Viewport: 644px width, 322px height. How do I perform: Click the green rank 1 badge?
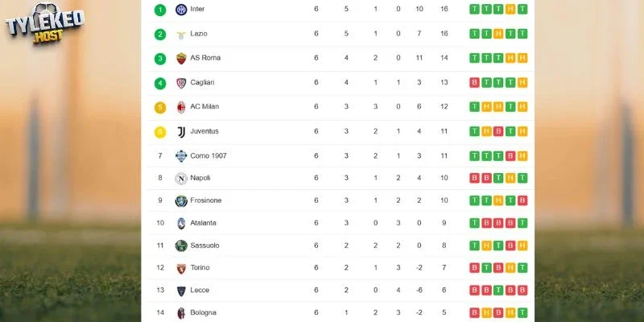(x=160, y=10)
